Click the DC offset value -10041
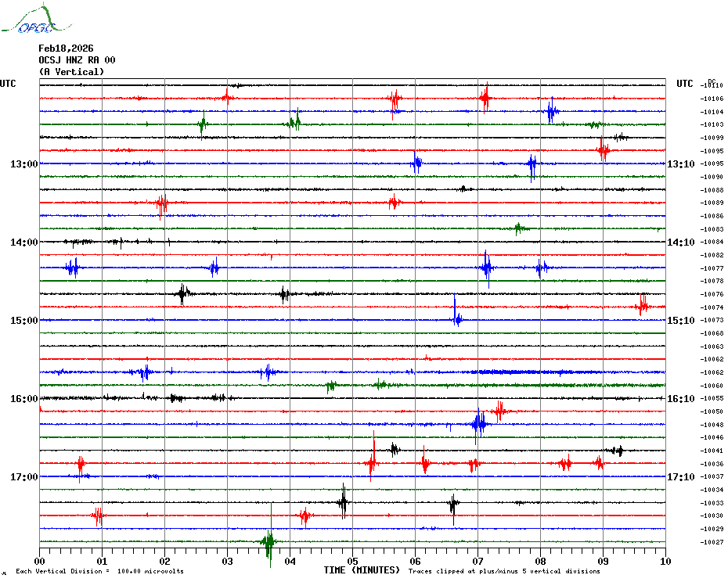Image resolution: width=728 pixels, height=582 pixels. pos(712,451)
